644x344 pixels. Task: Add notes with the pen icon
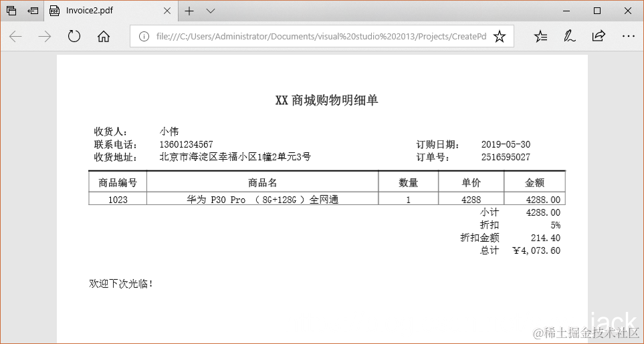(569, 37)
